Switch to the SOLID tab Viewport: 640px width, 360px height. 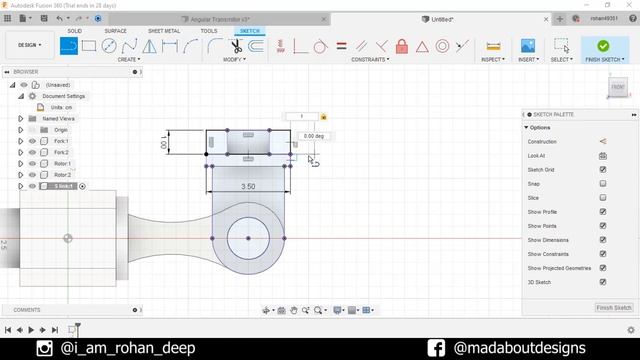[75, 31]
